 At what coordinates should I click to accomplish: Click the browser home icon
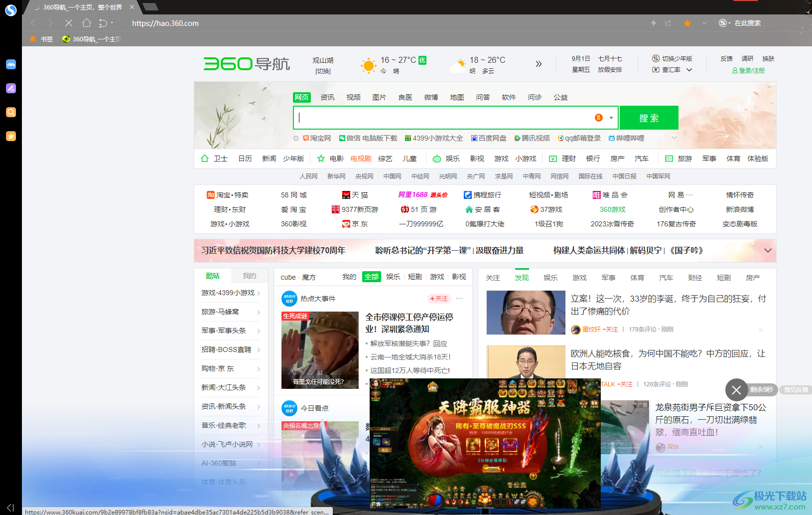[x=87, y=23]
